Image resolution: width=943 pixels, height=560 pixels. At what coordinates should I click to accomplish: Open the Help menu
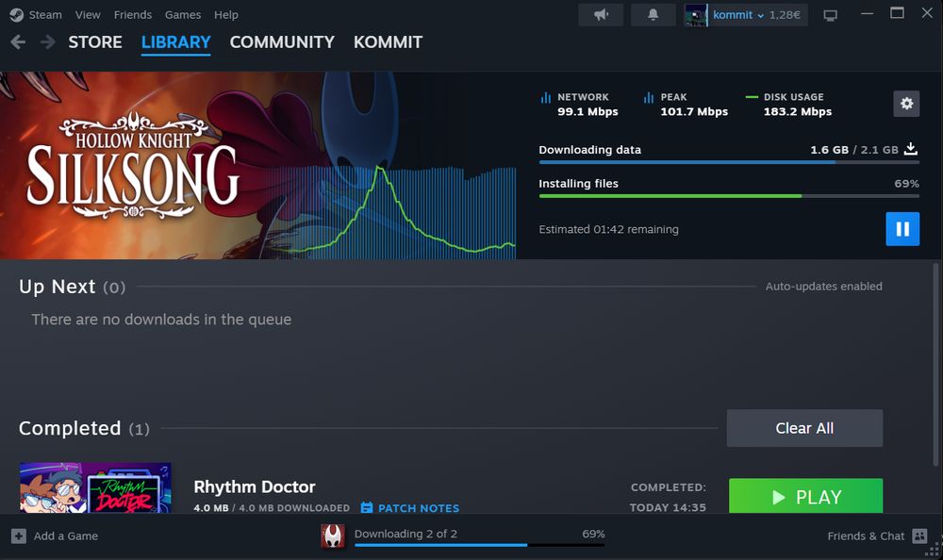click(226, 14)
